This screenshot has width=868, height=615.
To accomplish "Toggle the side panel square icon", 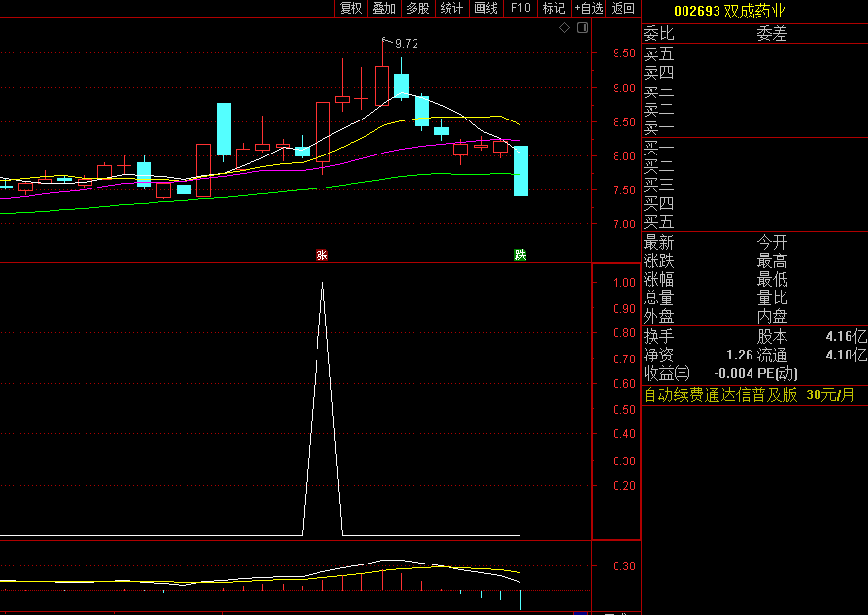I will pyautogui.click(x=583, y=28).
